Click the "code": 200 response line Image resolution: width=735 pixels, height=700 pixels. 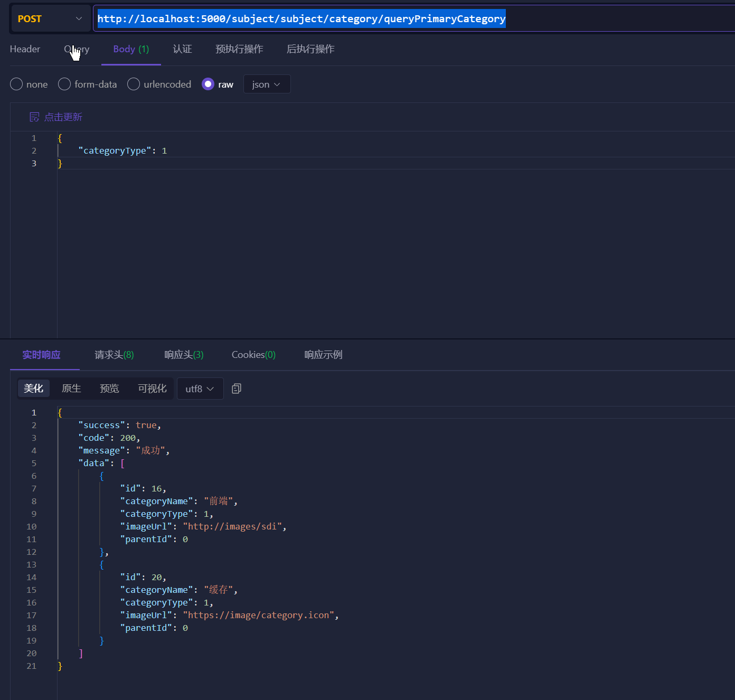(109, 438)
